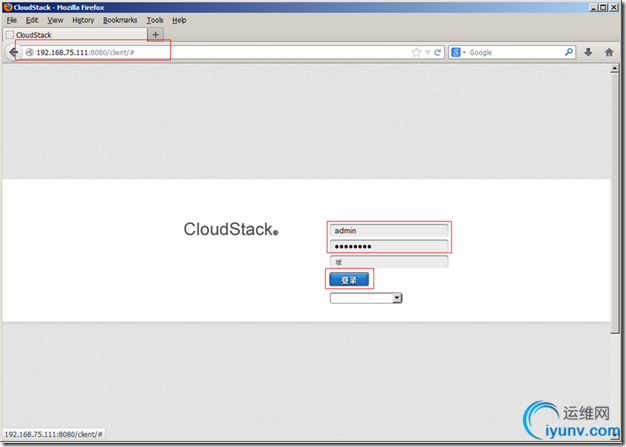This screenshot has width=626, height=447.
Task: Open the View menu
Action: tap(55, 20)
